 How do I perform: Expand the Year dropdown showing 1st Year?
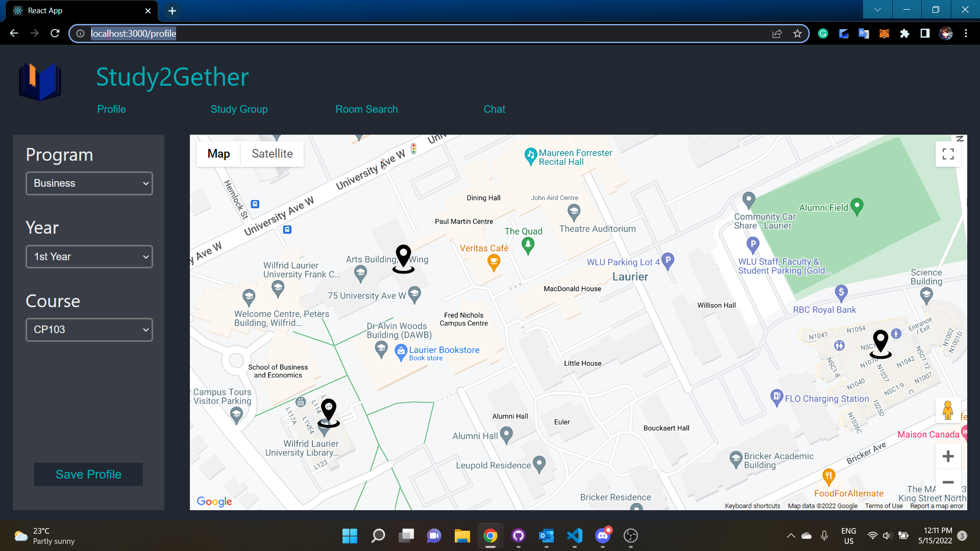[89, 257]
